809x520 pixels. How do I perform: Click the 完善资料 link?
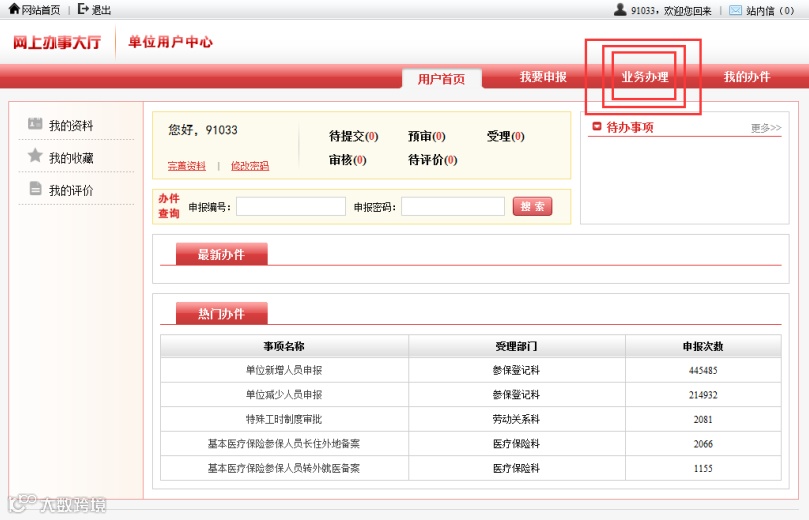coord(187,166)
